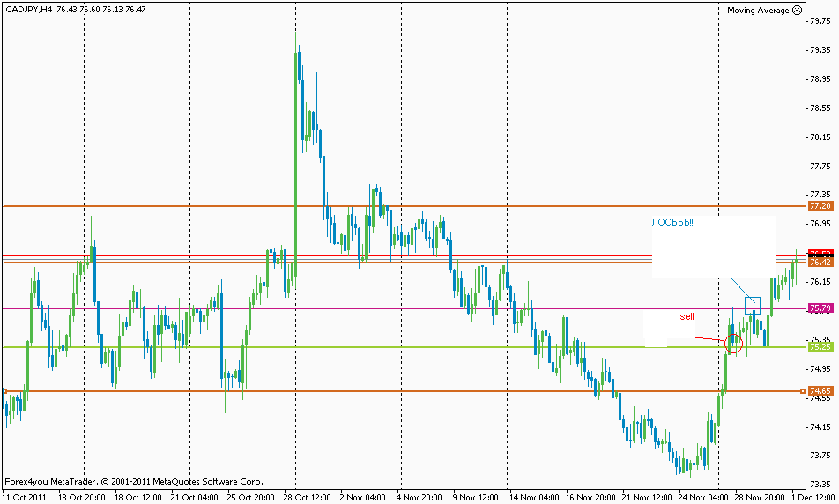Click the '18 Oct 12:00' time label
The width and height of the screenshot is (839, 504).
pyautogui.click(x=138, y=497)
